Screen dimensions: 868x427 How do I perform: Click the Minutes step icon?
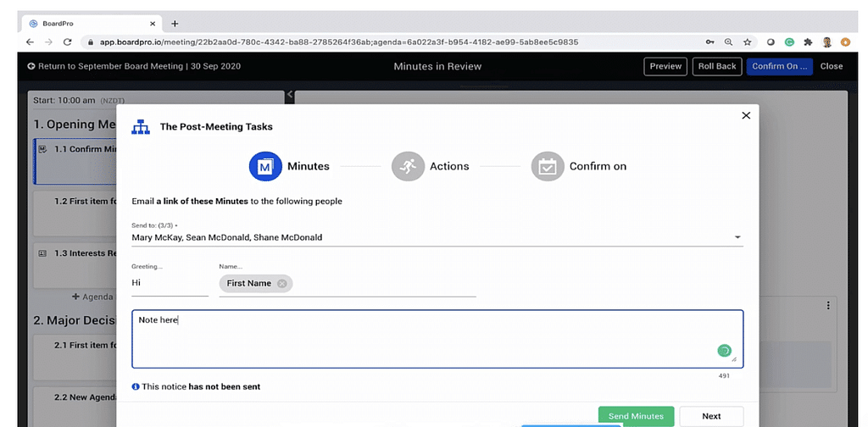coord(265,167)
